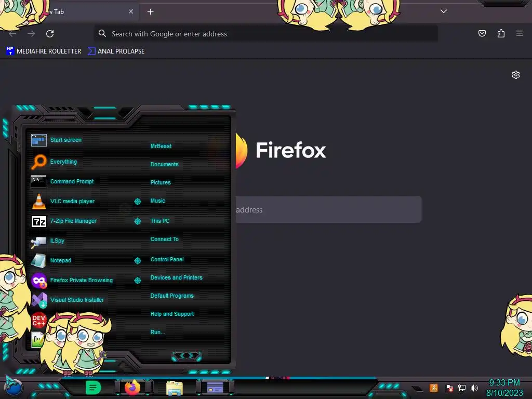532x399 pixels.
Task: Click the taskbar clock and date
Action: [504, 388]
